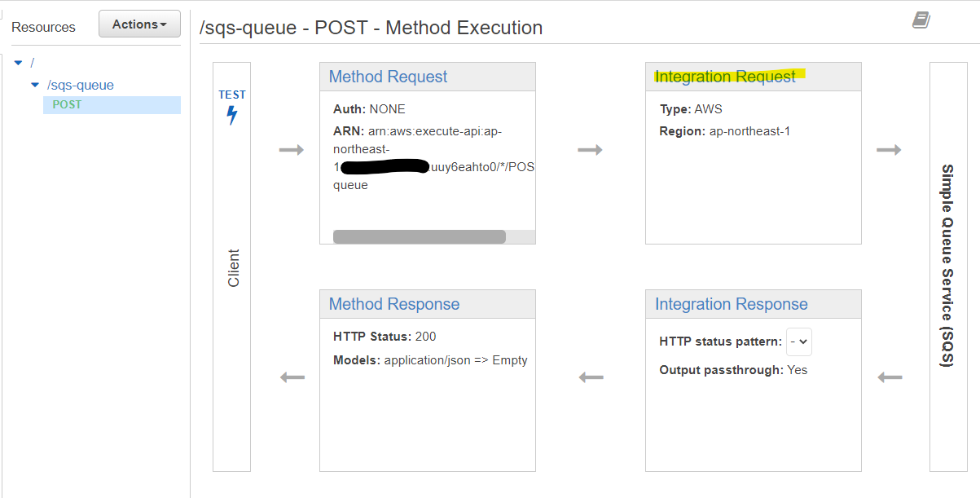Select the /sqs-queue resource
This screenshot has height=498, width=980.
click(x=81, y=85)
